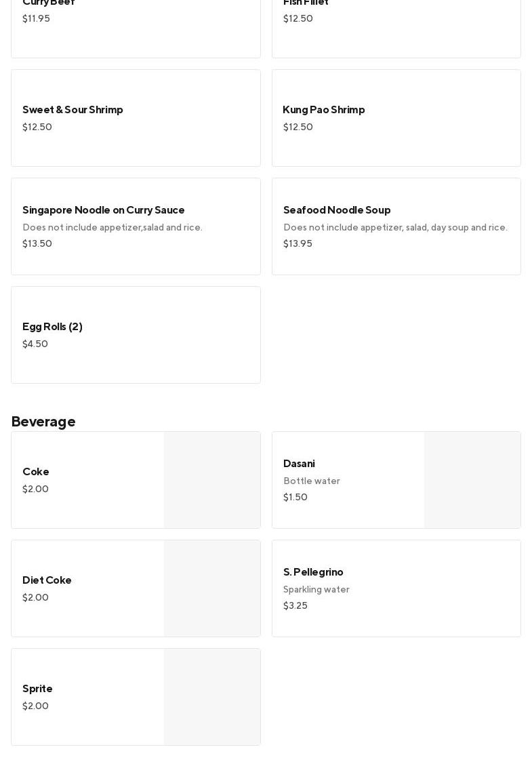Click the Beverage section heading

click(43, 422)
